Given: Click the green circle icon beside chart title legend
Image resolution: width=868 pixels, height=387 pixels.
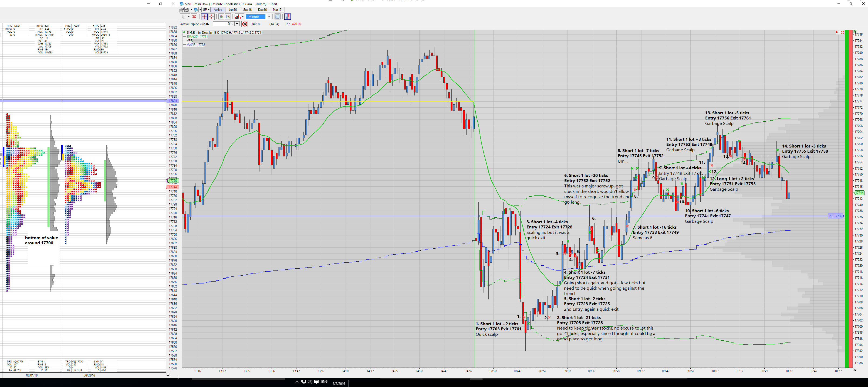Looking at the screenshot, I should [x=184, y=33].
